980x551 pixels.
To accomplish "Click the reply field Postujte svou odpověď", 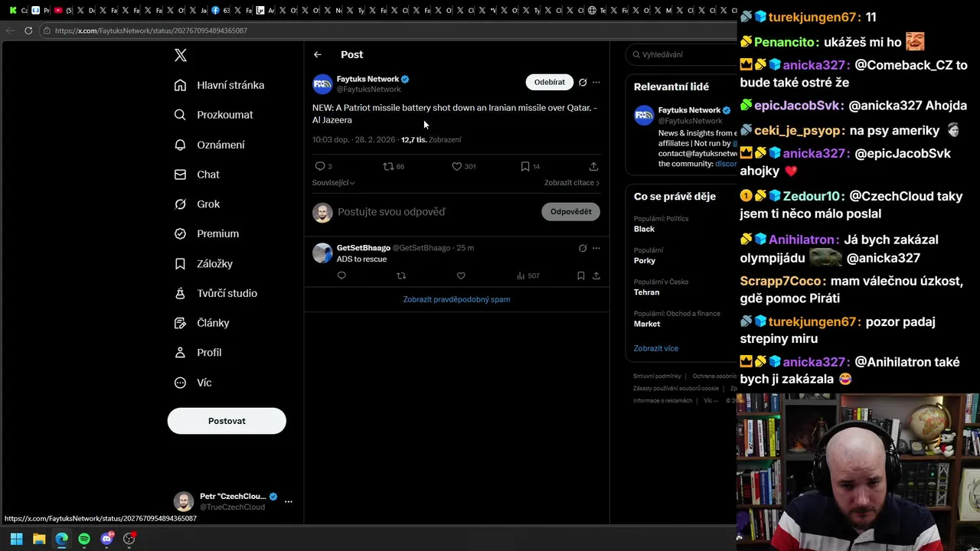I will [x=391, y=211].
